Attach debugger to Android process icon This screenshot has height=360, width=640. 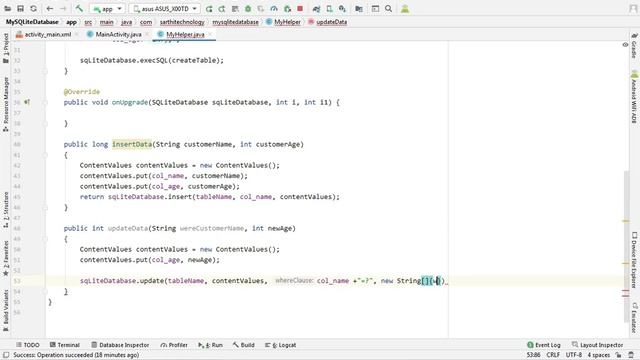pos(287,9)
